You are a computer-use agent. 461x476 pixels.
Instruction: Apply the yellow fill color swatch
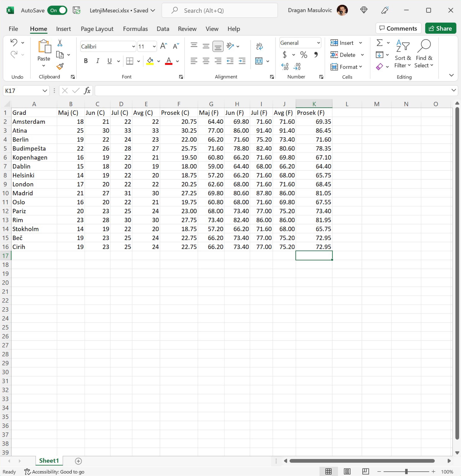tap(150, 61)
